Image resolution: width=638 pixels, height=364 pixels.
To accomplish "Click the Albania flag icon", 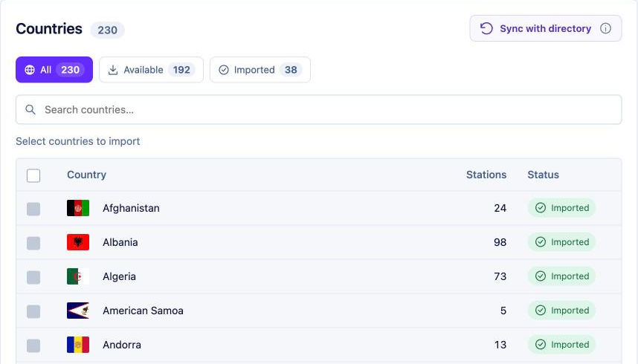I will tap(78, 242).
